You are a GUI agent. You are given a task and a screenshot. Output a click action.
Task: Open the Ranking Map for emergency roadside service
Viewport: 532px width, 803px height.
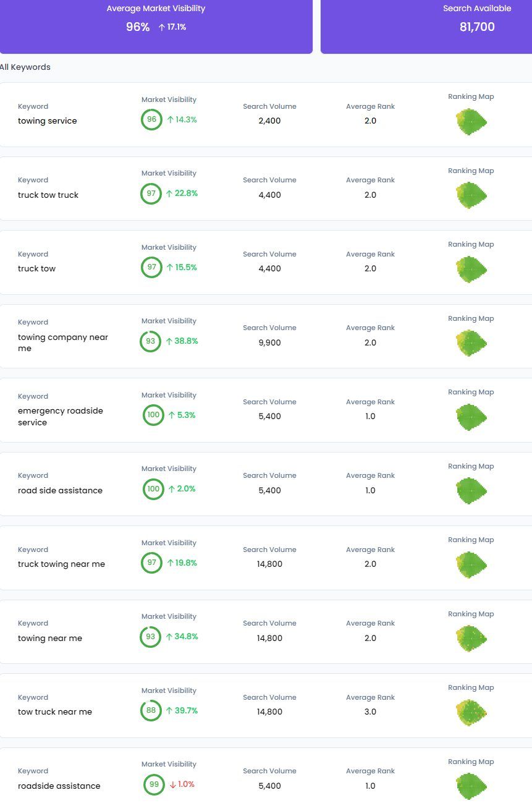pyautogui.click(x=471, y=417)
